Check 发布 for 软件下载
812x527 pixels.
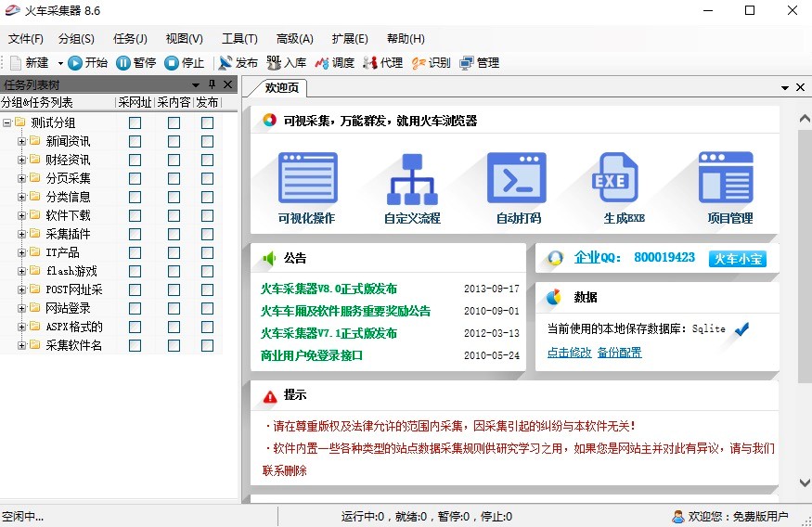coord(207,215)
